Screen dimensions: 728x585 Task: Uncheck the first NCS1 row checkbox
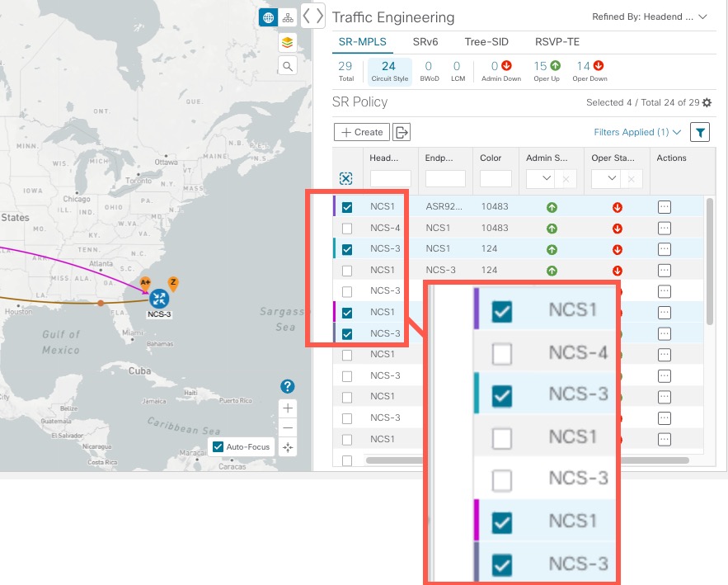346,206
